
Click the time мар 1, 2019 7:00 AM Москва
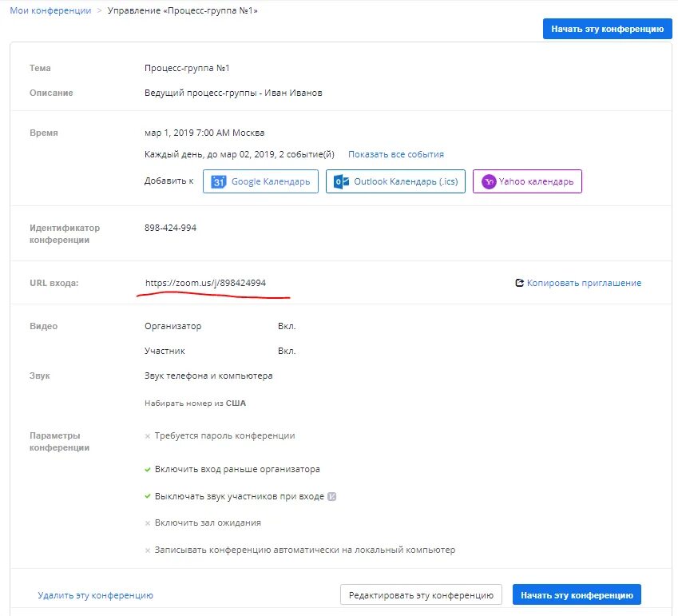point(204,133)
